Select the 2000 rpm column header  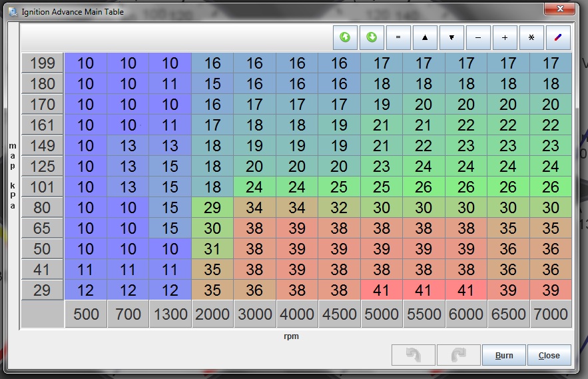point(212,314)
